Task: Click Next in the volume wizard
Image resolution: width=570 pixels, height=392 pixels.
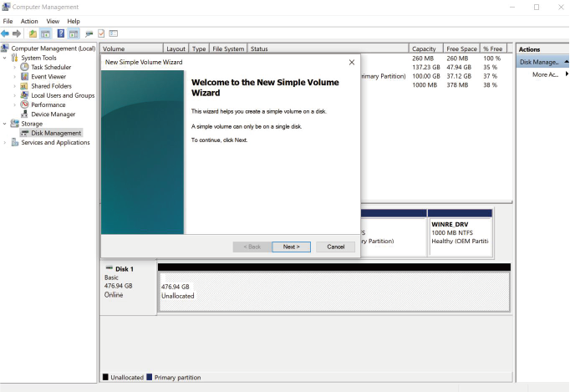Action: click(x=291, y=247)
